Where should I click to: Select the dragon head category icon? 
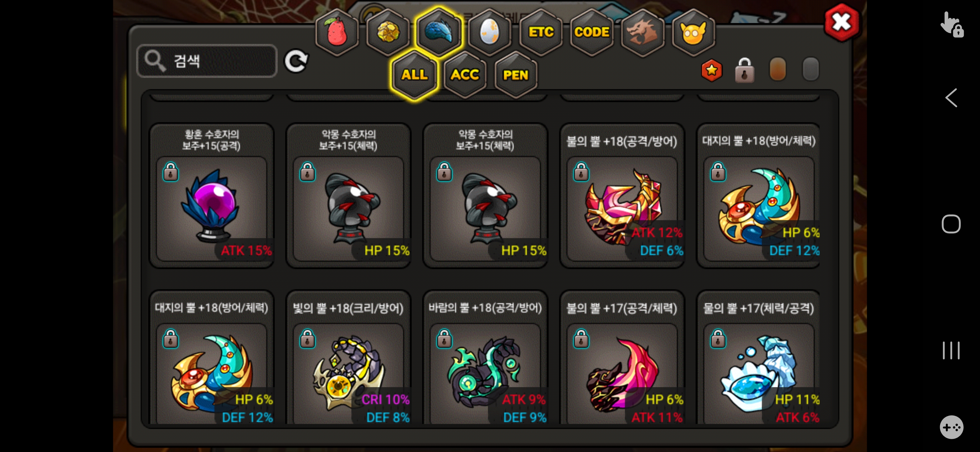tap(642, 32)
